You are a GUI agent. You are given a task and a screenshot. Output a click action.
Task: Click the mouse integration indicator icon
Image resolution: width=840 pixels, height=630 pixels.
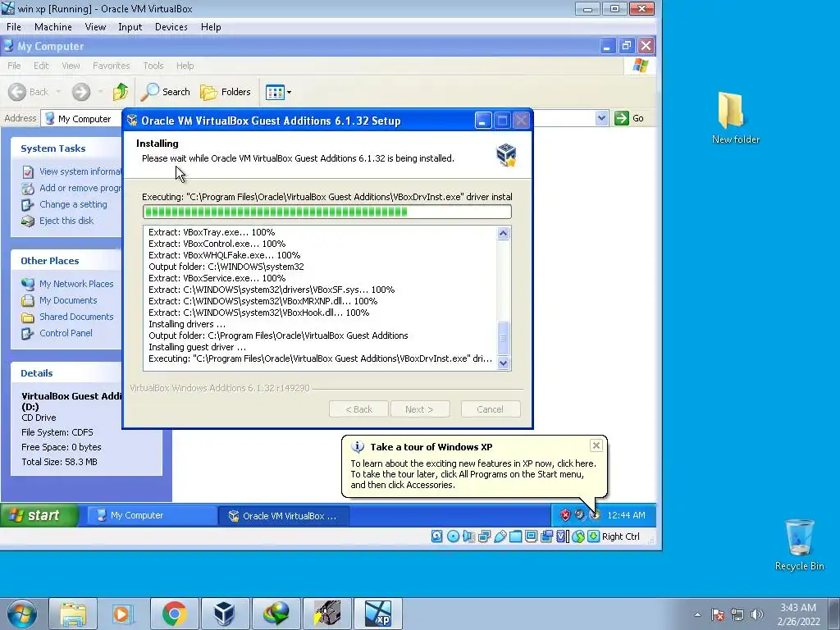[577, 536]
